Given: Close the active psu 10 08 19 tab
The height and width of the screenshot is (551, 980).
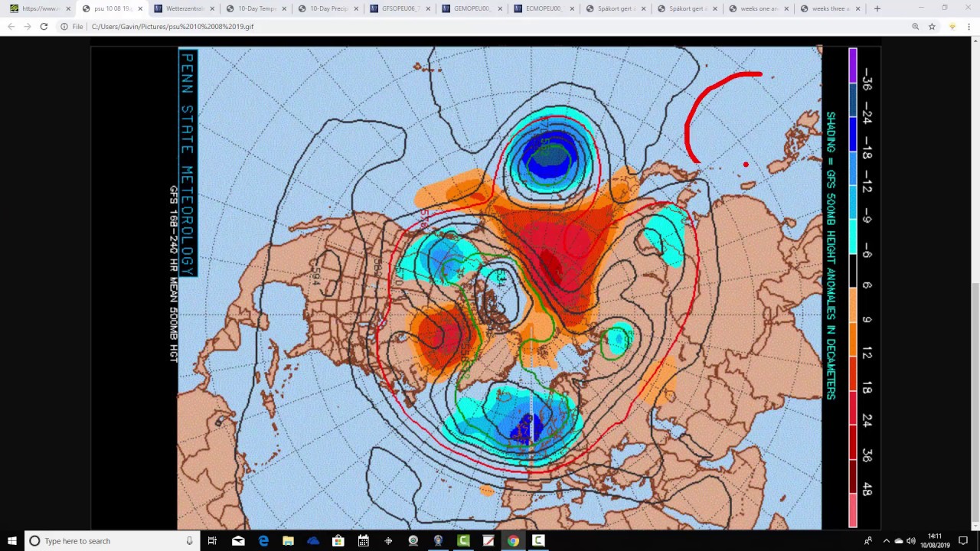Looking at the screenshot, I should click(140, 8).
